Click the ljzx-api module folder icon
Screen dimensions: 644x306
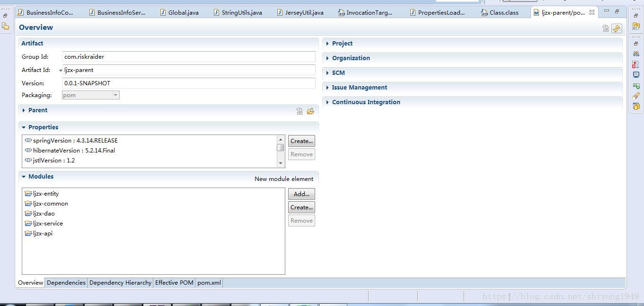tap(28, 233)
